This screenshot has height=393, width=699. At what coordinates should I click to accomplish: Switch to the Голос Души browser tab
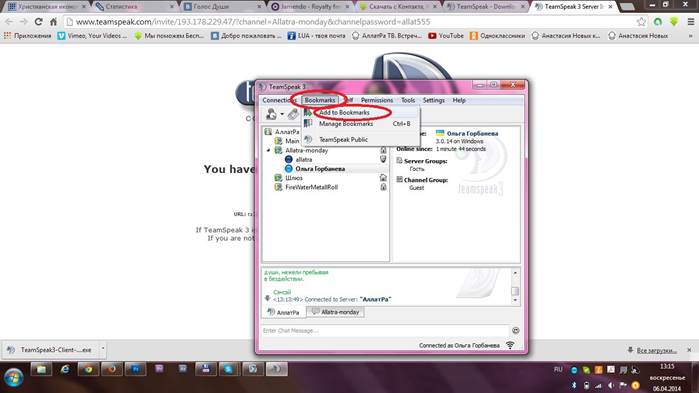222,7
